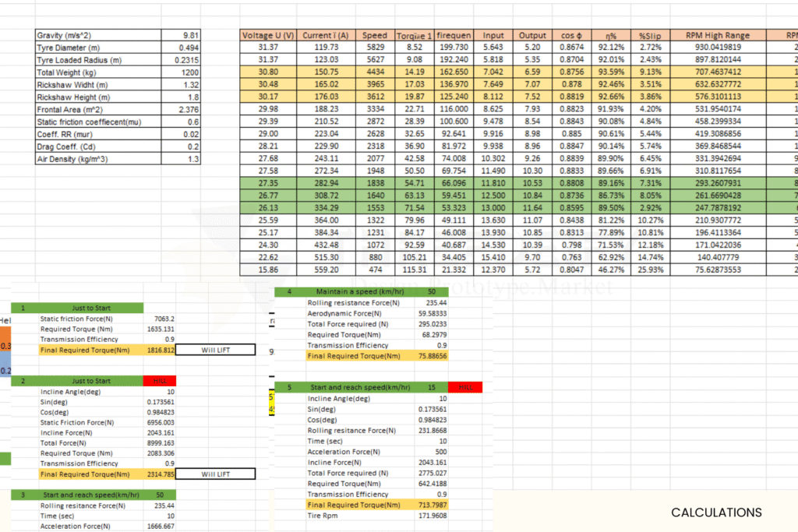Select the slip value 25.93%
Screen dimensions: 798x532
pos(650,270)
